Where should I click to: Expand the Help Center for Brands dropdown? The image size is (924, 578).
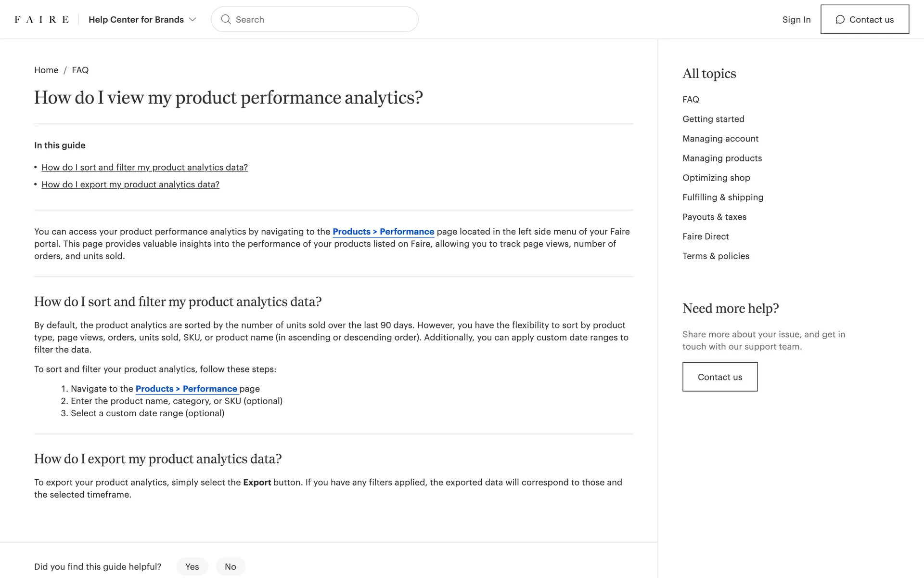pos(142,19)
